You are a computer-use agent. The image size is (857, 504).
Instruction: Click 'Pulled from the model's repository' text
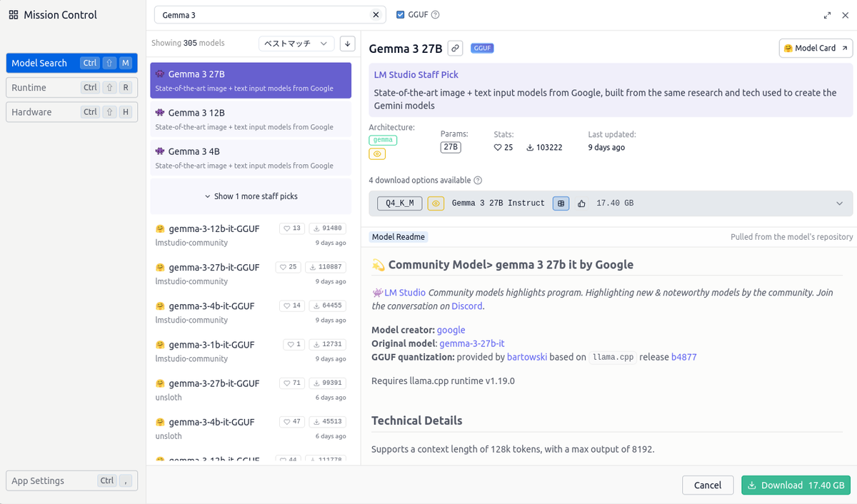791,237
